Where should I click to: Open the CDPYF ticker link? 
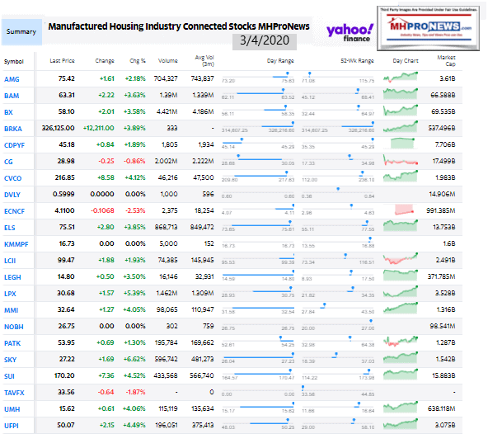point(14,145)
